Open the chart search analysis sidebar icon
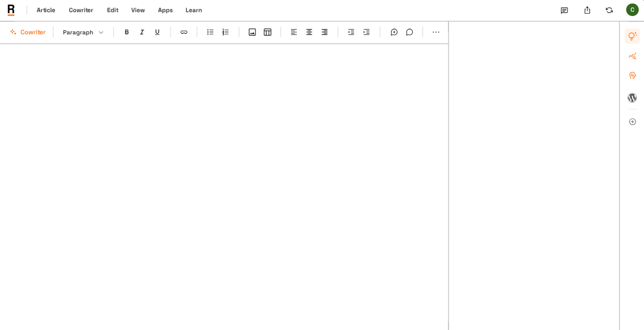The image size is (644, 330). click(633, 56)
